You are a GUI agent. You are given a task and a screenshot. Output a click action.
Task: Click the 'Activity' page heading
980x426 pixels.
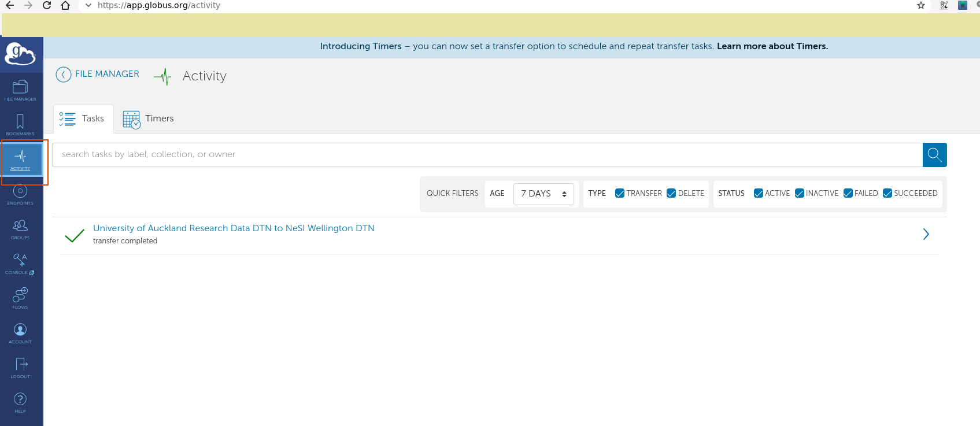point(204,76)
